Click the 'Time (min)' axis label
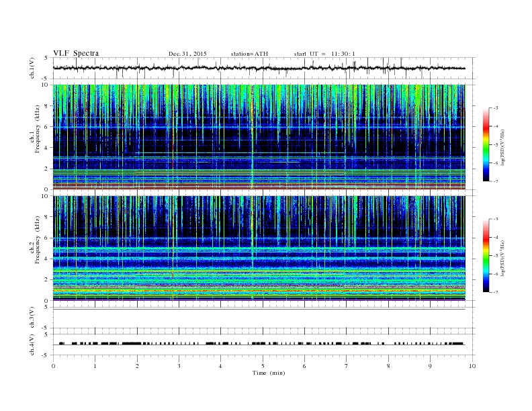The image size is (532, 411). [x=269, y=373]
